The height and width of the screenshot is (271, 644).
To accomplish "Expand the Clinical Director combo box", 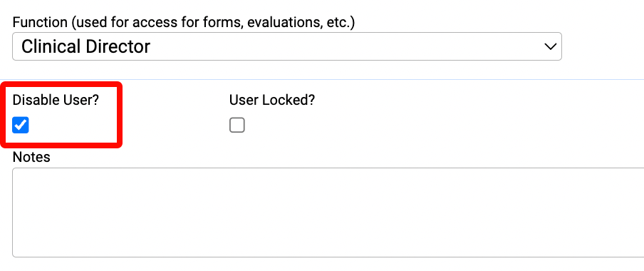I will (x=287, y=46).
